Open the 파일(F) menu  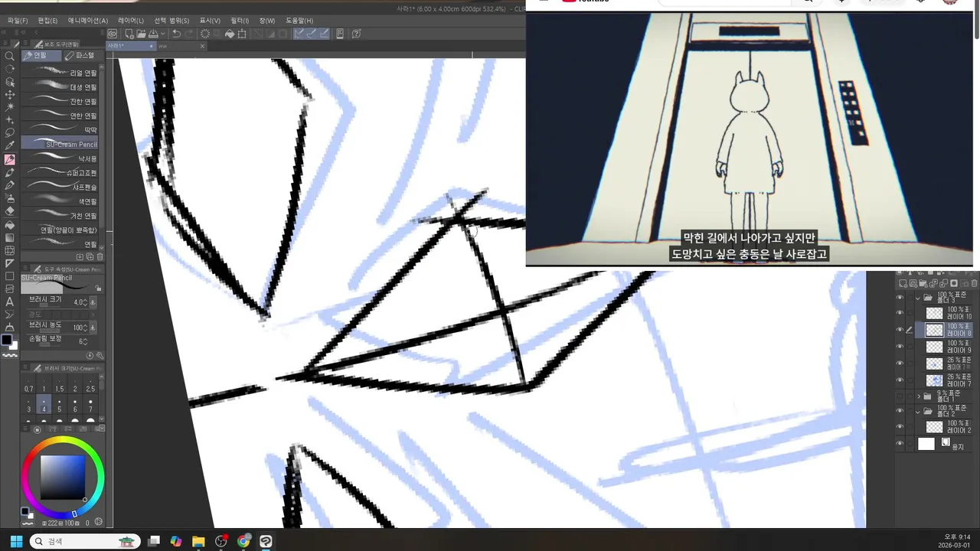18,21
